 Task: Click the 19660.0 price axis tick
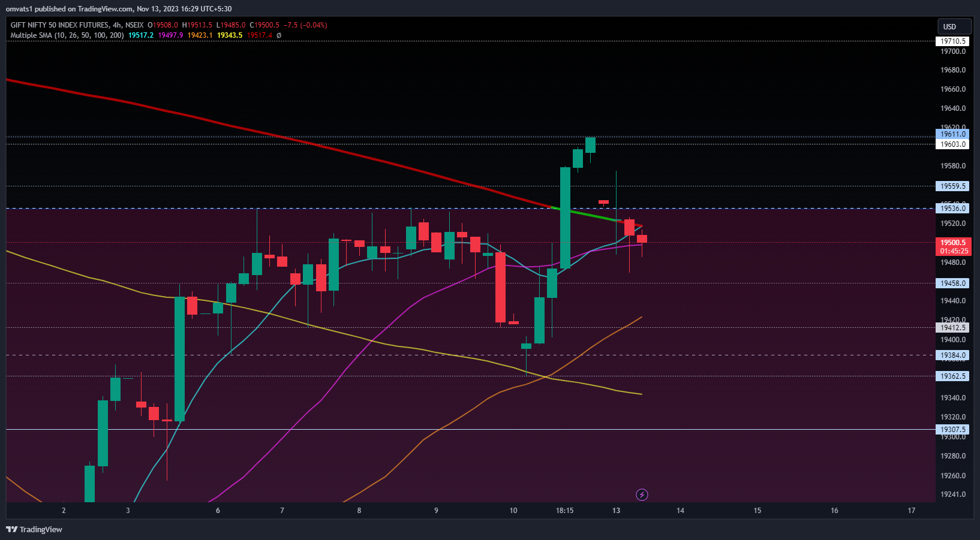(x=953, y=89)
